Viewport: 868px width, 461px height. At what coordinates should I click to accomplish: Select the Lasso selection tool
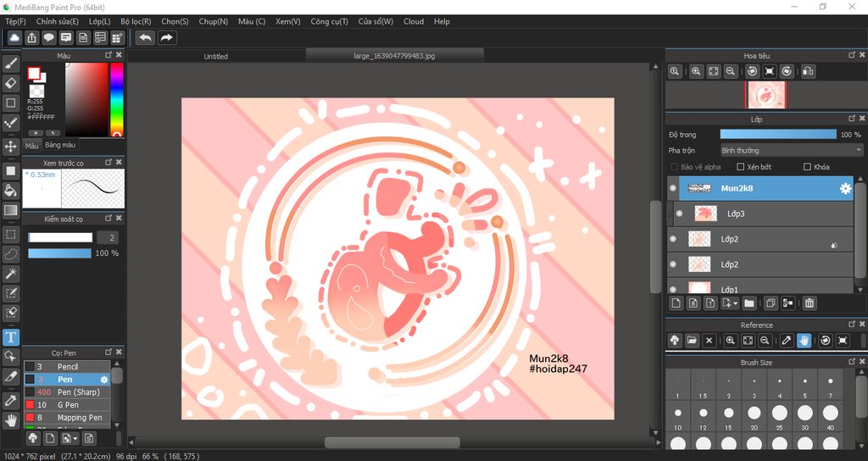tap(10, 254)
